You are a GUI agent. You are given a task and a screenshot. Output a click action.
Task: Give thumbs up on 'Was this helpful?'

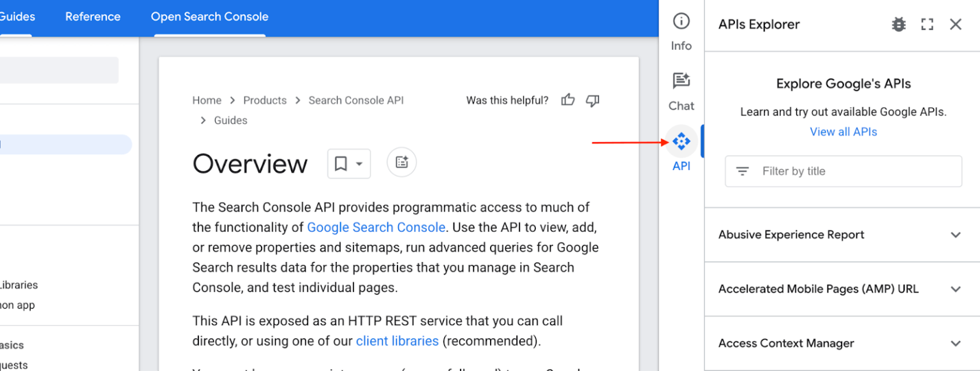pos(567,100)
